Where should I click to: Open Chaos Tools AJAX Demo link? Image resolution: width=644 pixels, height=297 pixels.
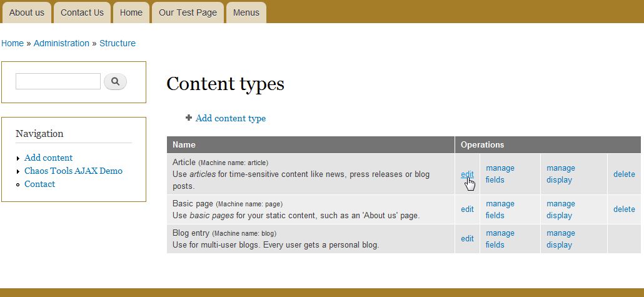[73, 171]
